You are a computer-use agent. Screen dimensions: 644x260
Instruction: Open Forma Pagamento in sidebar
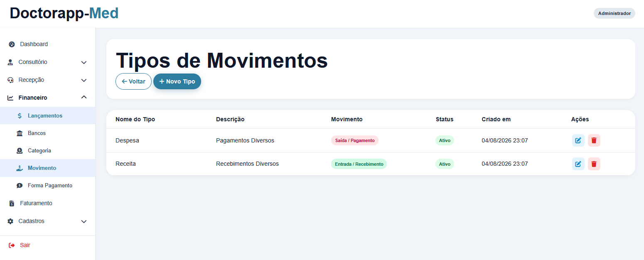tap(47, 185)
